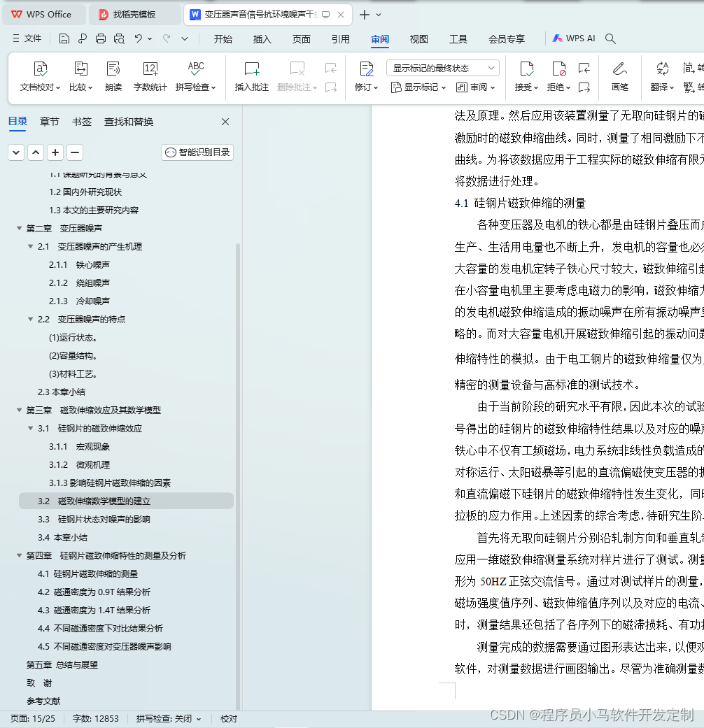Click the minus button in outline pane

[75, 152]
